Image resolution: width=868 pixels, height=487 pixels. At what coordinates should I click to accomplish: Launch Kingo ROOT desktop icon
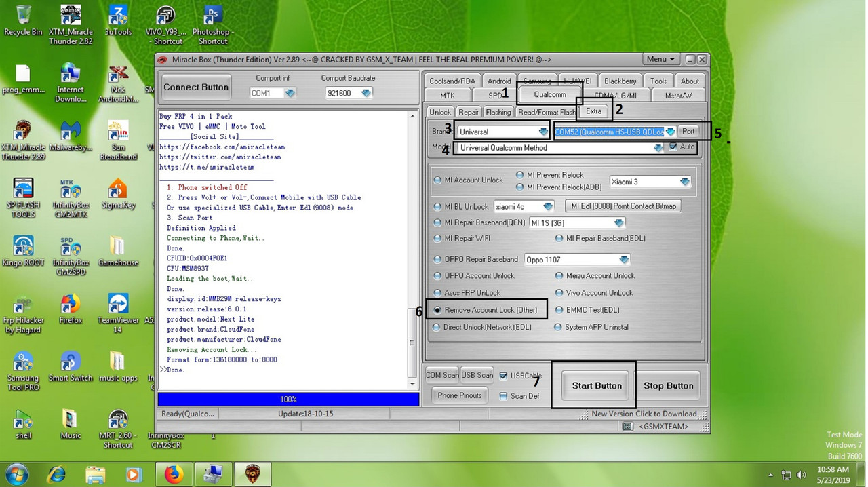pos(23,251)
